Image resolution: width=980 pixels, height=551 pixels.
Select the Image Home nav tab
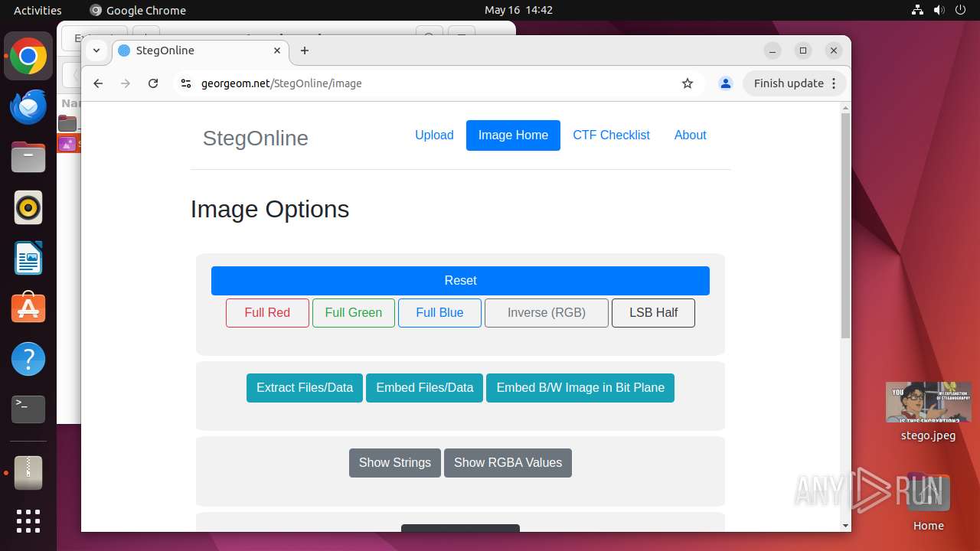point(513,135)
